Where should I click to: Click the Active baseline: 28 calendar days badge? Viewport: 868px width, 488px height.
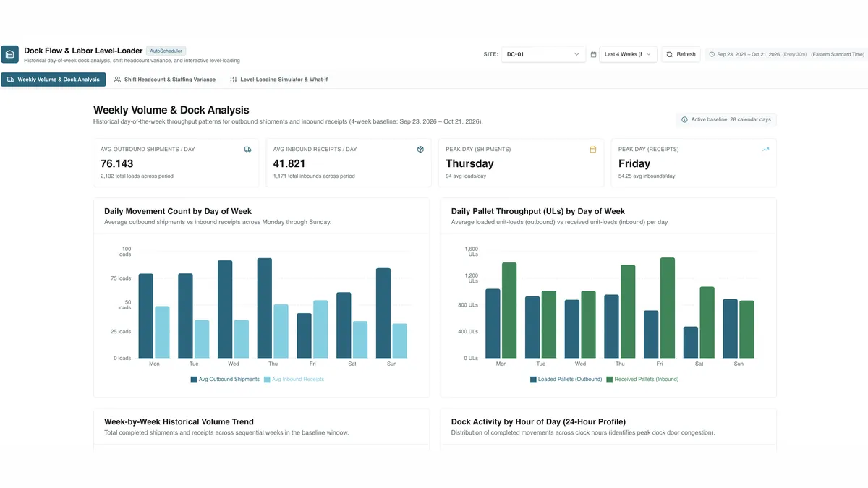point(726,119)
